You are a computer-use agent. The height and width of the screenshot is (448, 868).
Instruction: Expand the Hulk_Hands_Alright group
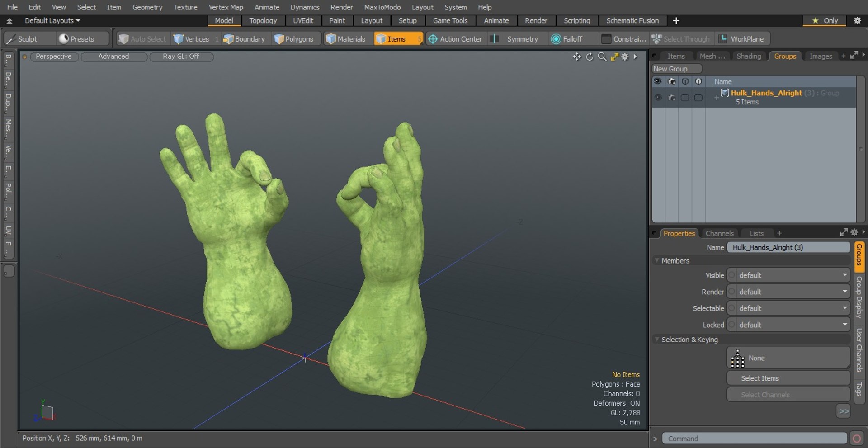(x=716, y=98)
